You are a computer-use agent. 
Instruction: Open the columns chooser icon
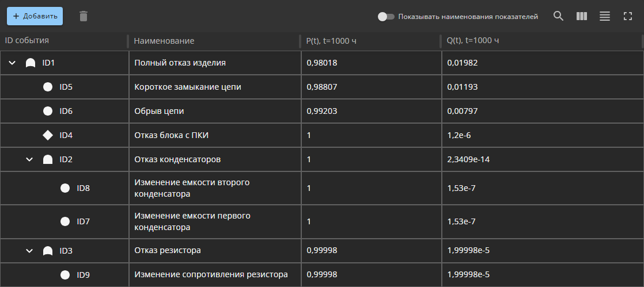[x=582, y=17]
